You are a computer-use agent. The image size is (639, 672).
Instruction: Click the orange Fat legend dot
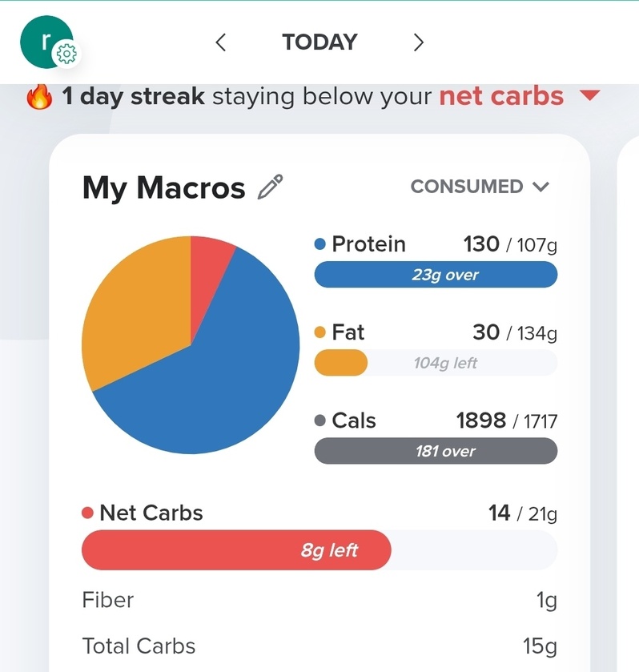pyautogui.click(x=319, y=332)
